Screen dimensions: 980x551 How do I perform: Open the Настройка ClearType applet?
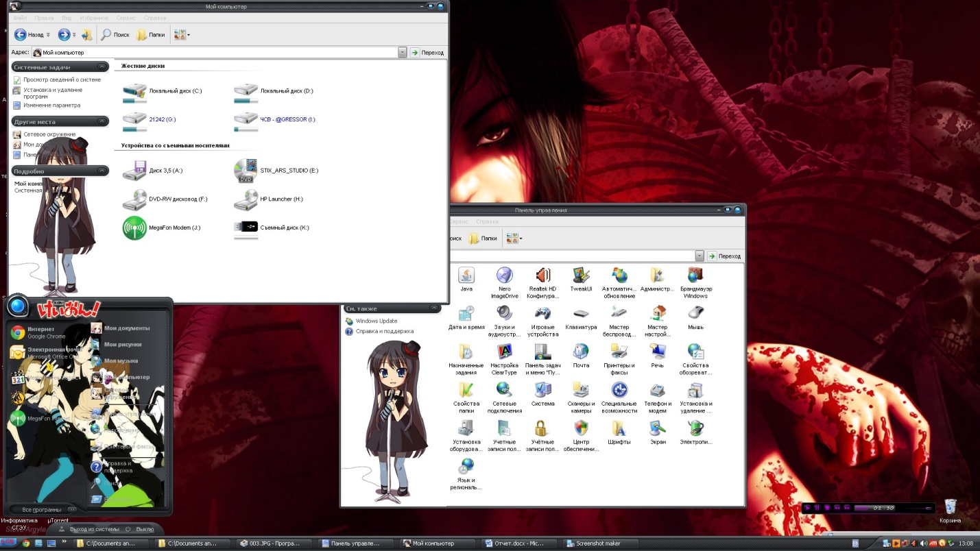pos(504,360)
